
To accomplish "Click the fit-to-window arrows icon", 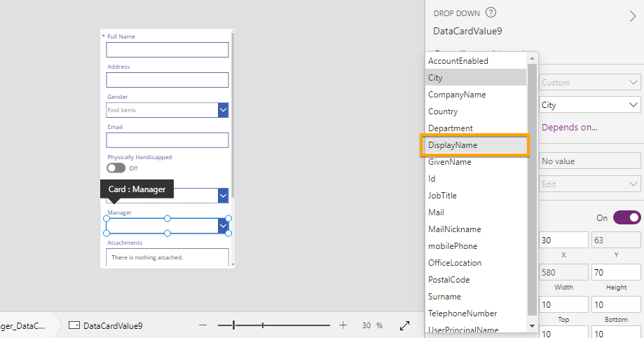I will click(x=404, y=325).
